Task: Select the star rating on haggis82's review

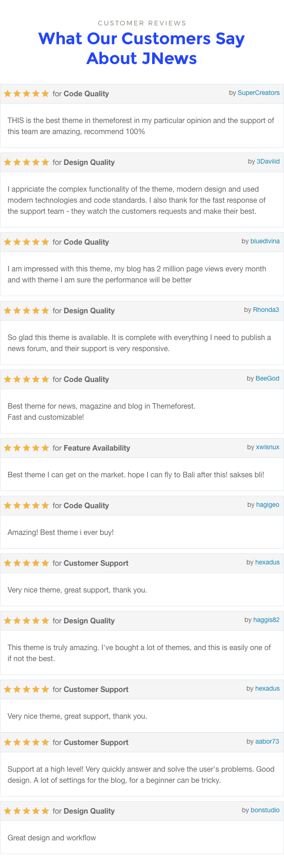Action: click(26, 621)
